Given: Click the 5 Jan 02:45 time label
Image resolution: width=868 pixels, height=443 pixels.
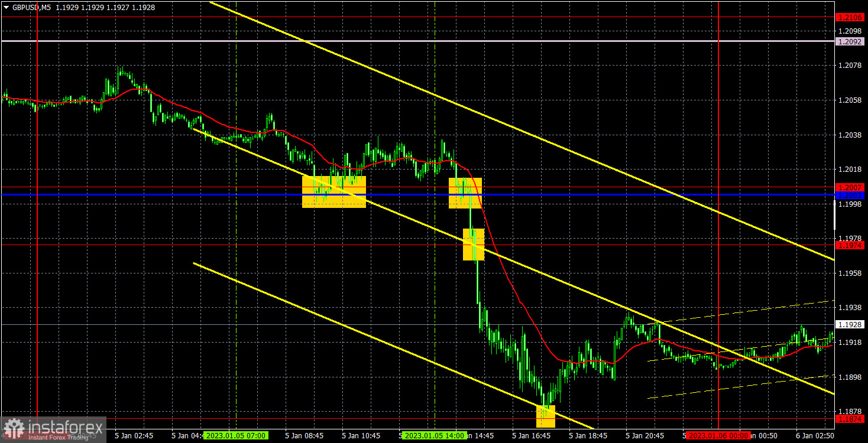Looking at the screenshot, I should (133, 436).
